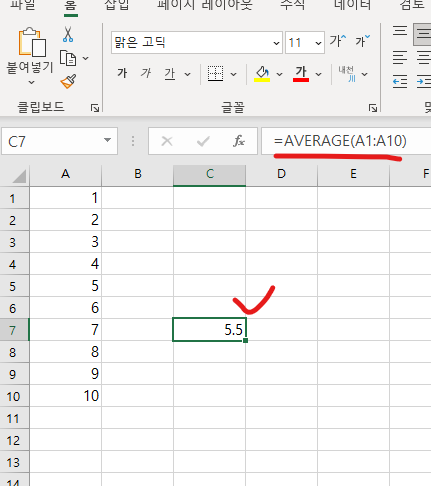Open the font size 11 dropdown

[318, 43]
